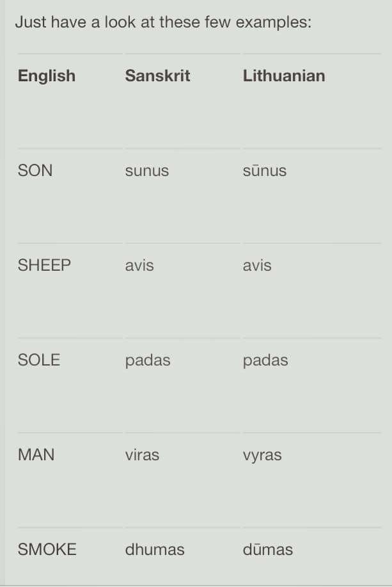392x587 pixels.
Task: Click Lithuanian avis in SHEEP row
Action: pyautogui.click(x=257, y=266)
